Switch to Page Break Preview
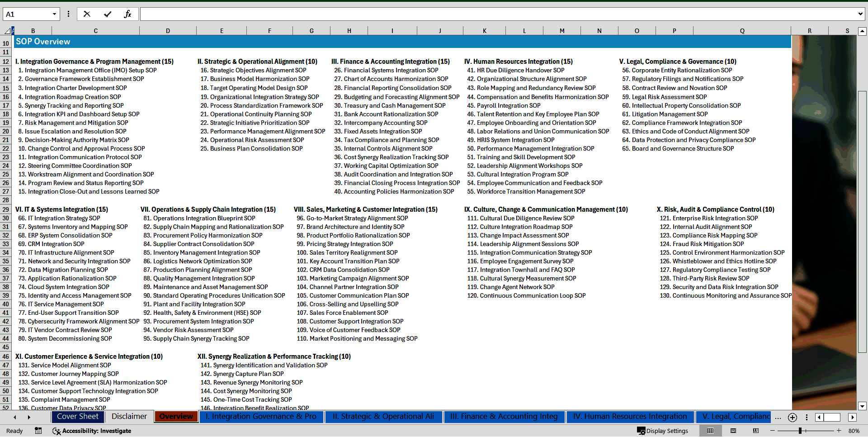This screenshot has height=437, width=868. point(756,431)
